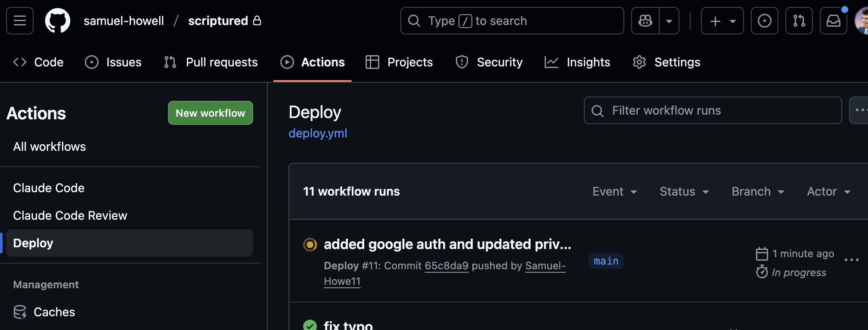868x330 pixels.
Task: Click the Type / to search field
Action: coord(512,21)
